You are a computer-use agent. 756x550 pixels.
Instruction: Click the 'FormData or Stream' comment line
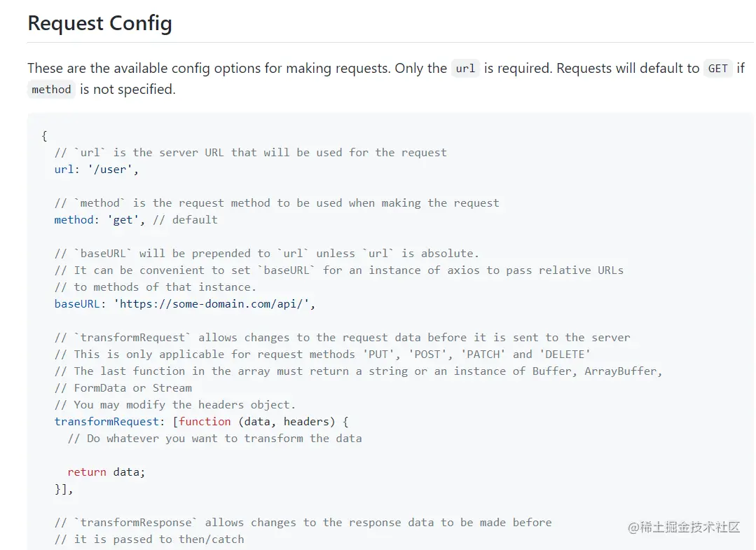click(123, 387)
